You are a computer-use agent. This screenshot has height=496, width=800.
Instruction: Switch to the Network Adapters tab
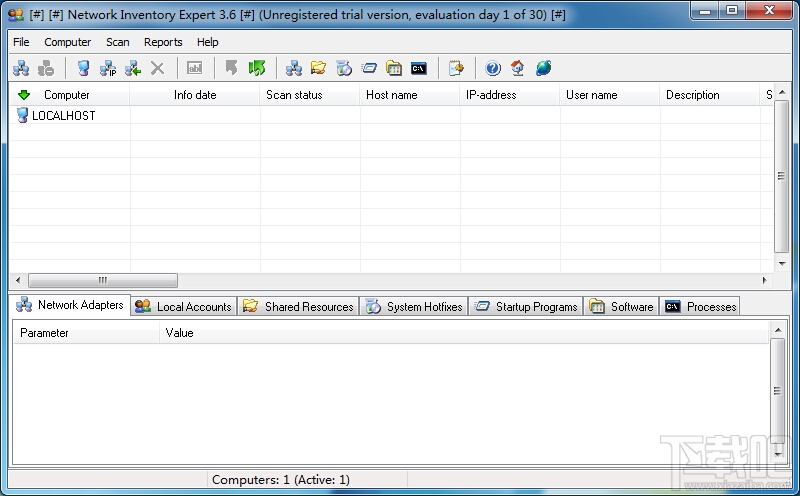[x=70, y=305]
